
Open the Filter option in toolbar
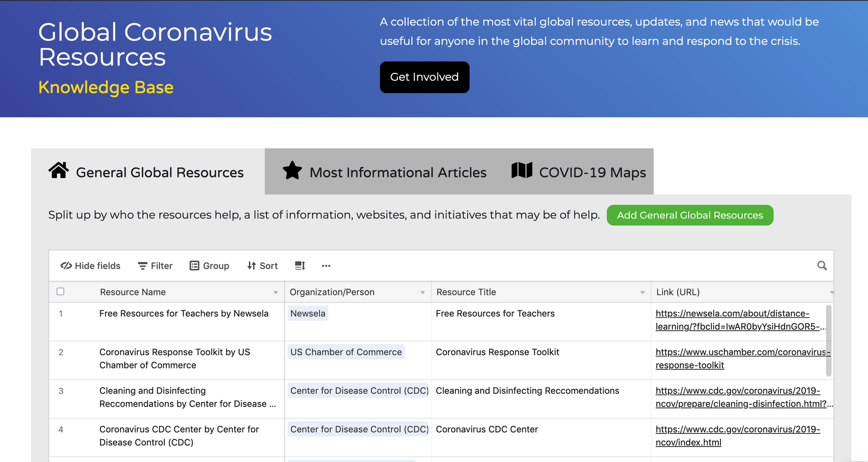point(155,266)
